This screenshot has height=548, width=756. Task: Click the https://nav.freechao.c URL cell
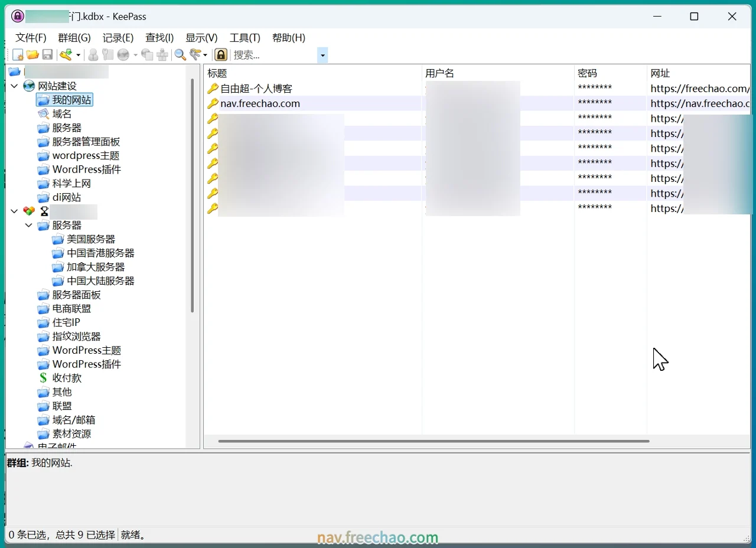point(700,103)
